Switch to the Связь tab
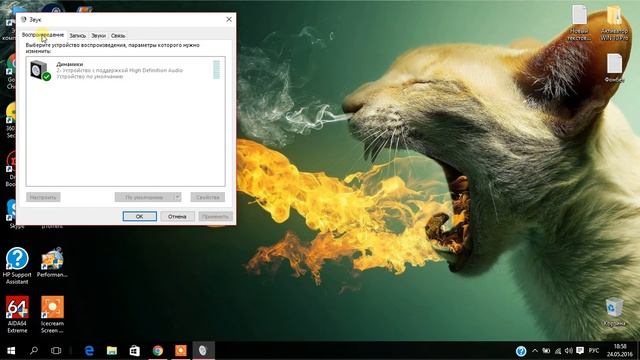 click(118, 36)
